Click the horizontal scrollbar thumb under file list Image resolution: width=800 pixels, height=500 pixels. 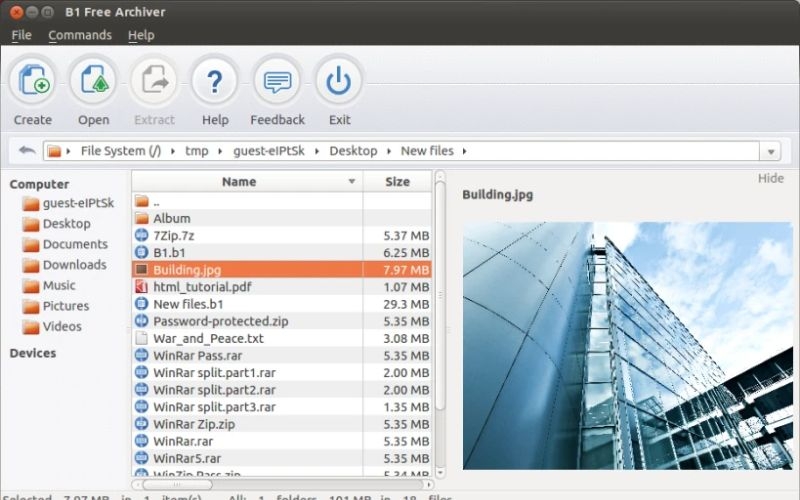pos(177,484)
